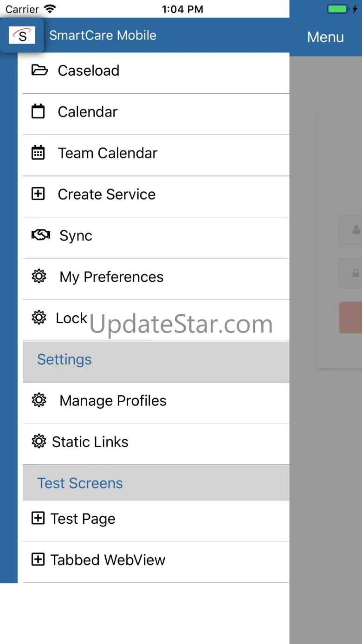Screen dimensions: 362x644
Task: Click the Calendar icon
Action: point(38,111)
